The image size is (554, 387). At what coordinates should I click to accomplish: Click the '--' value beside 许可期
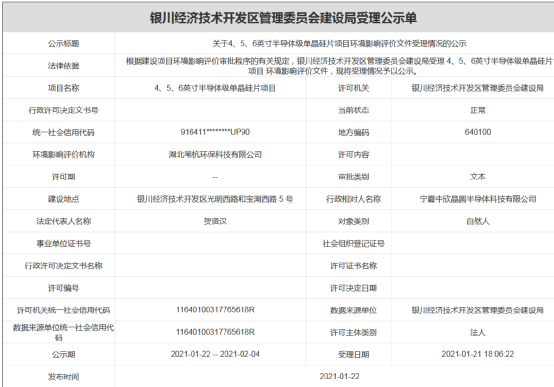pyautogui.click(x=215, y=177)
